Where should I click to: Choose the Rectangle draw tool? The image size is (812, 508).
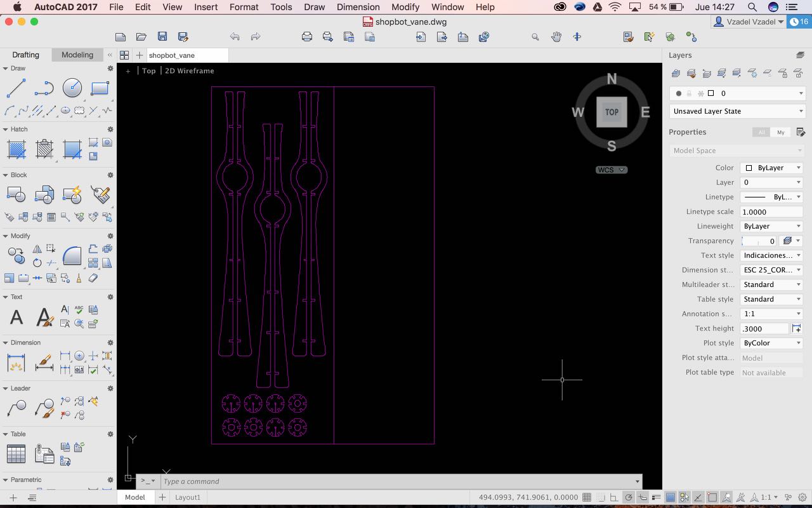100,89
